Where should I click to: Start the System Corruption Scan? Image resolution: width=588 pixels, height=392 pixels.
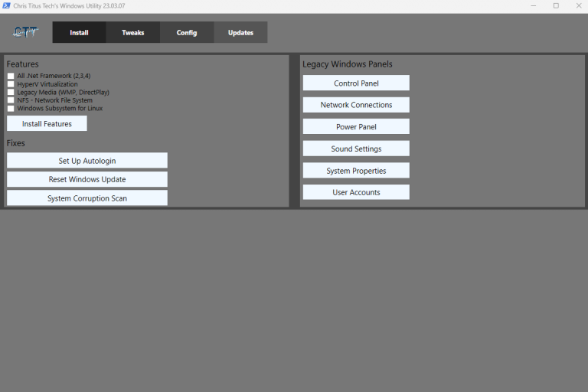coord(87,198)
